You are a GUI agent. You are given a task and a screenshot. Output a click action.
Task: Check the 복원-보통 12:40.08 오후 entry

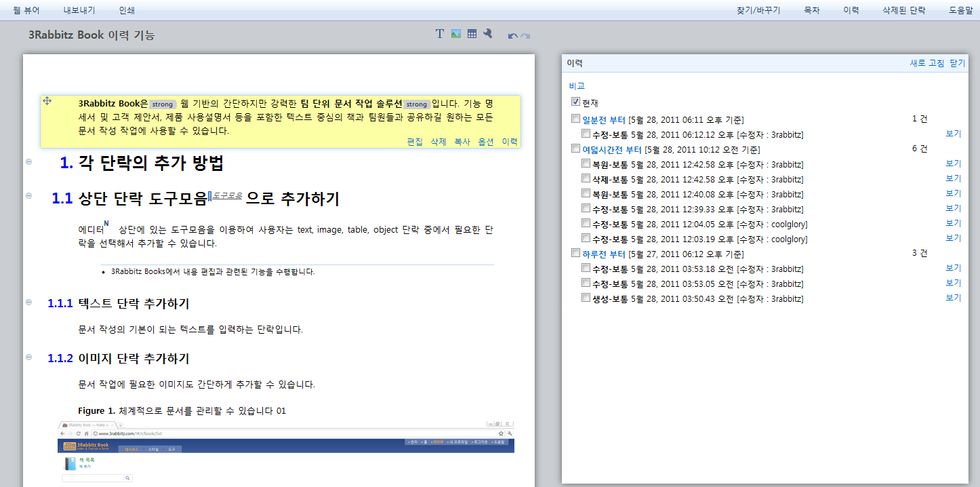coord(586,193)
